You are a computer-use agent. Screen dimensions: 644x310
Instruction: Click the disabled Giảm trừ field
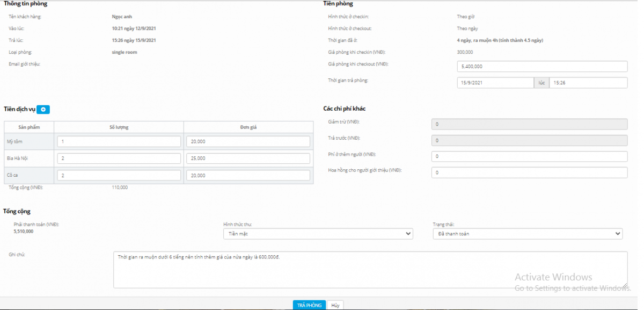click(529, 124)
